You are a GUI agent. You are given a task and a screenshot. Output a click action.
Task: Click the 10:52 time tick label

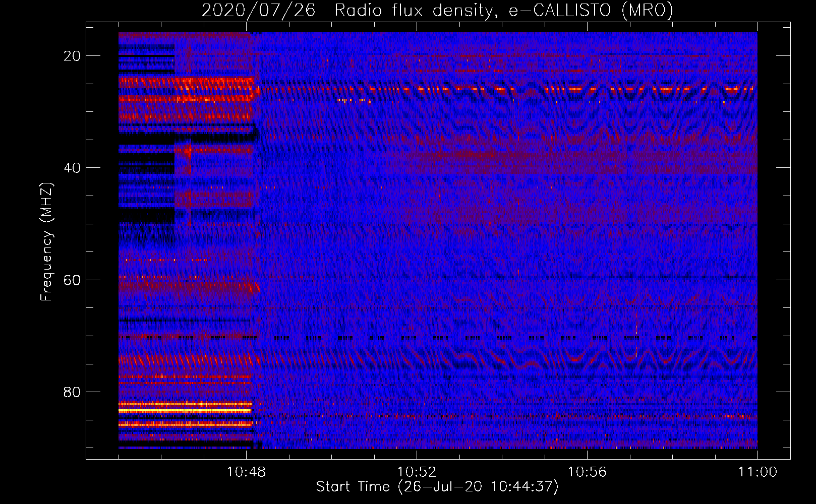[417, 472]
